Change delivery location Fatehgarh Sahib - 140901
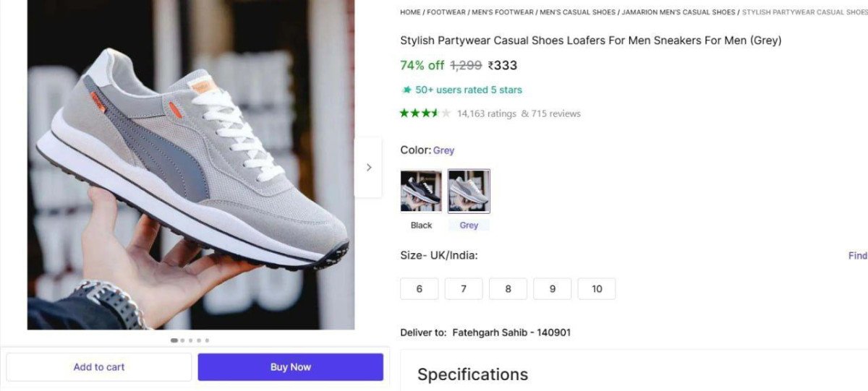 pyautogui.click(x=511, y=332)
